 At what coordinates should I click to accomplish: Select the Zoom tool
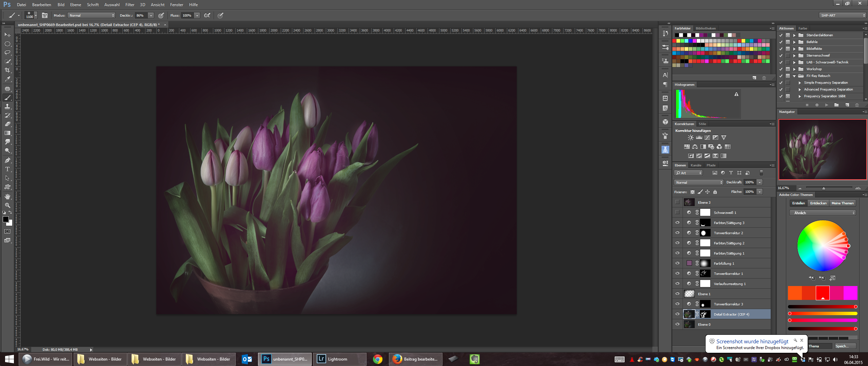pyautogui.click(x=7, y=205)
